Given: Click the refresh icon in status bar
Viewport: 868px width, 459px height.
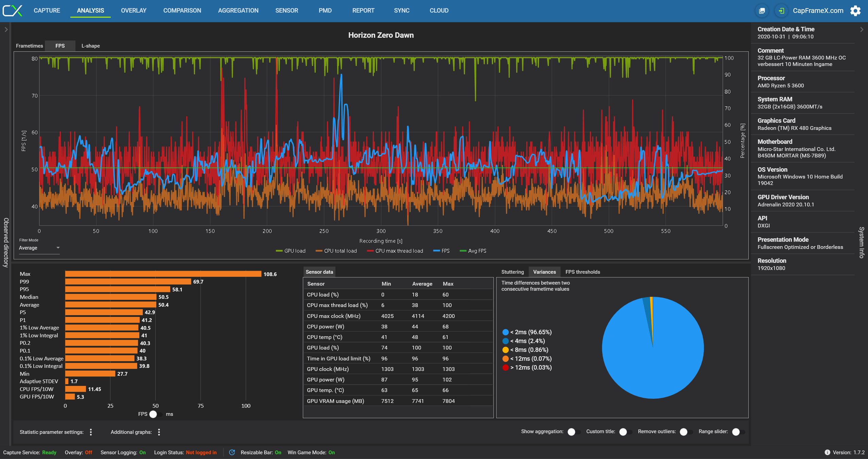Looking at the screenshot, I should pos(232,452).
